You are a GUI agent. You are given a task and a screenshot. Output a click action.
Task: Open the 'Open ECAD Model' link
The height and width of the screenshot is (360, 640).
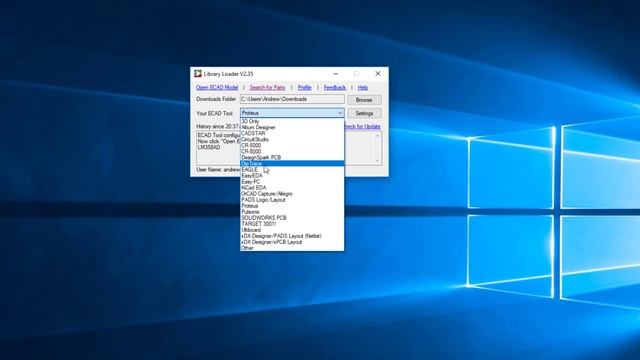pyautogui.click(x=217, y=87)
